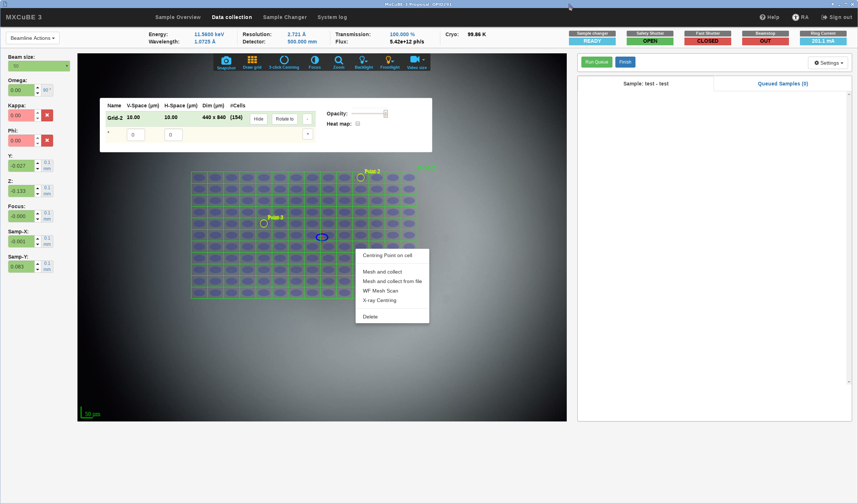Expand the Beam size combo box
The image size is (858, 504).
point(39,66)
